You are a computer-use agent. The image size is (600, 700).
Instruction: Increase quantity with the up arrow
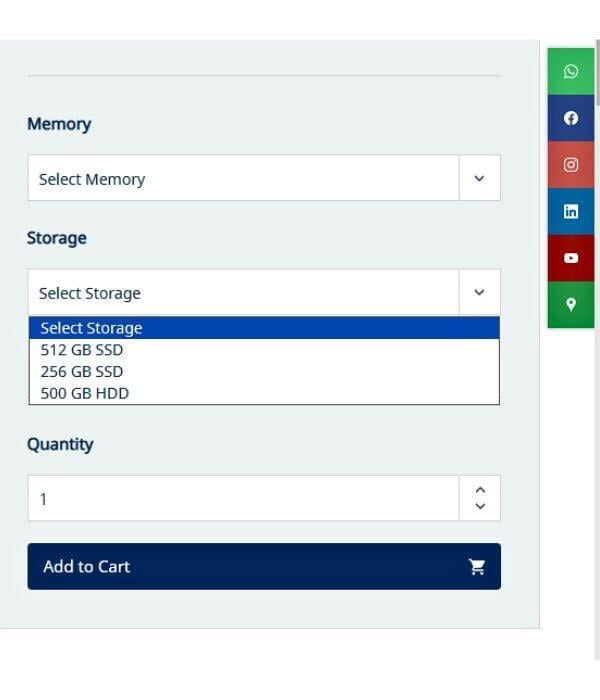point(480,489)
